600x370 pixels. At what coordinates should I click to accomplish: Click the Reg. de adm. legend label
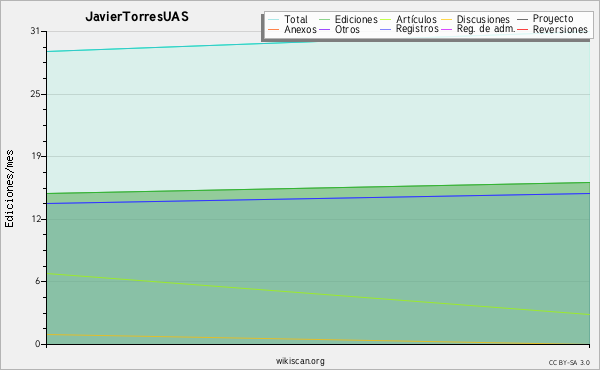tap(486, 29)
